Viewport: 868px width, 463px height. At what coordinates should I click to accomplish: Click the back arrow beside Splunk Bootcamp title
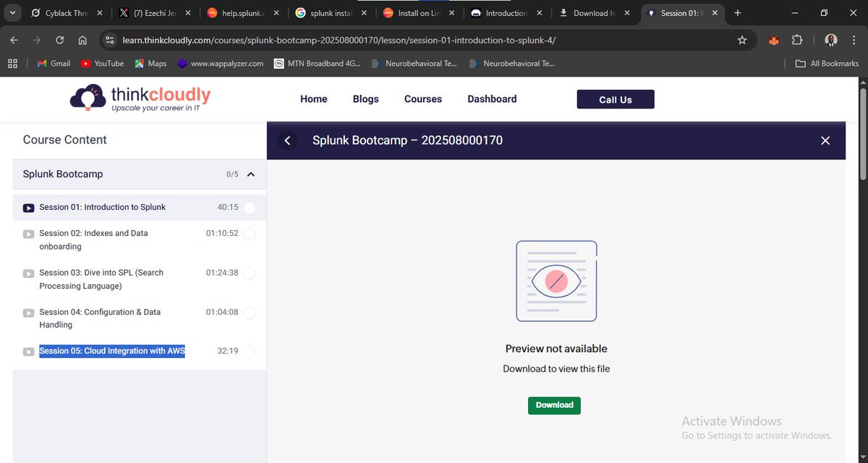point(287,140)
